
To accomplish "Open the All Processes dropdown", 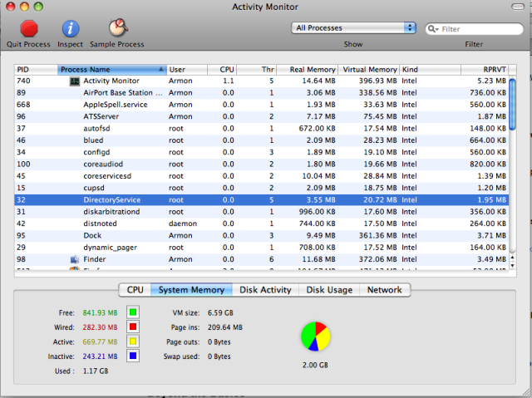I will click(353, 27).
